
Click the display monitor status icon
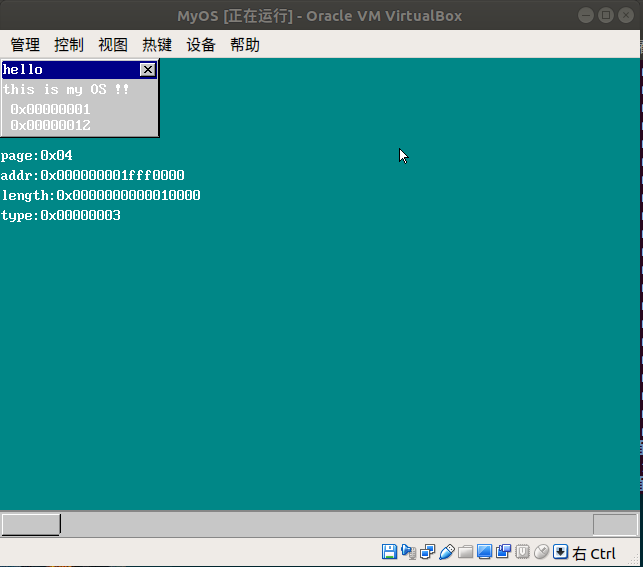[x=484, y=552]
